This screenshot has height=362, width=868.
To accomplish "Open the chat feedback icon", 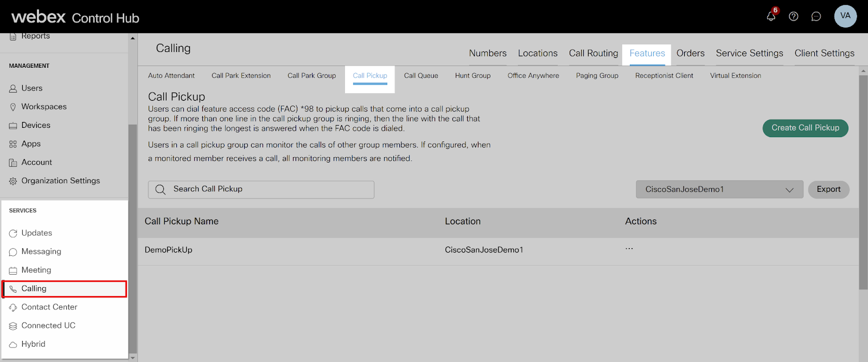I will click(816, 16).
